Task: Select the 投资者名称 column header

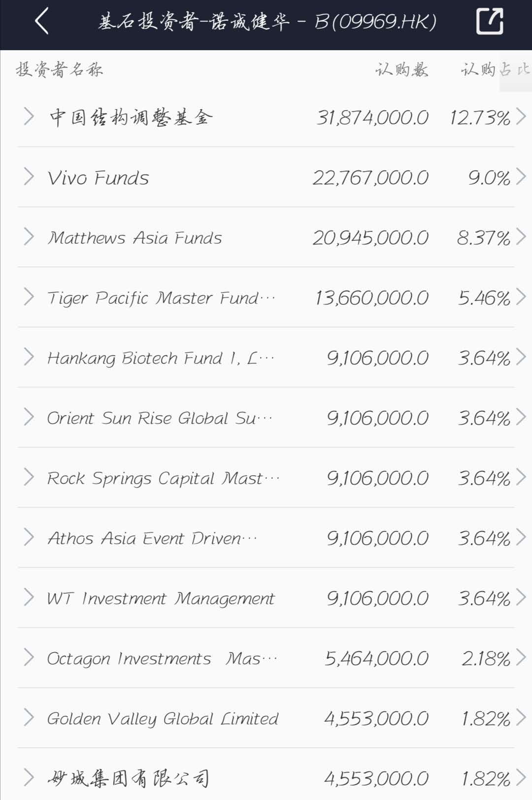Action: tap(59, 69)
